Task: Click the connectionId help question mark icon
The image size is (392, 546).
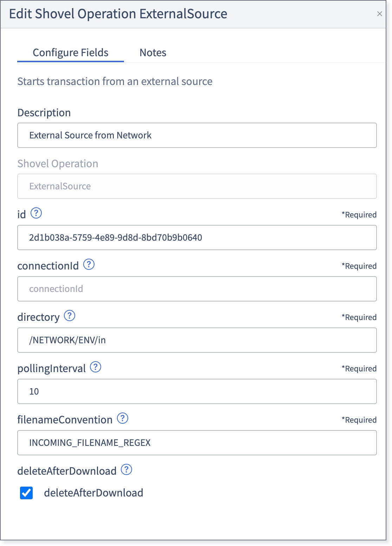Action: (x=89, y=264)
